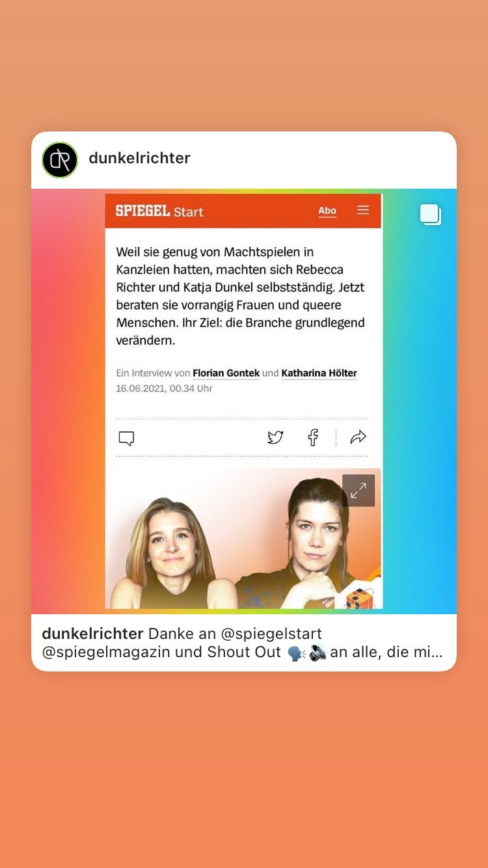Tap the article intro paragraph about Machtspielen
Viewport: 488px width, 868px height.
(241, 296)
